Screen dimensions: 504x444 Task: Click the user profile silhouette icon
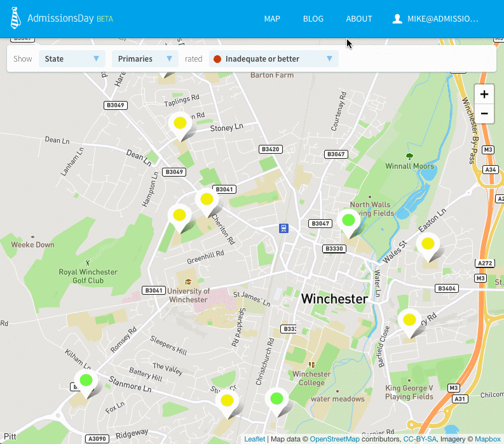tap(397, 19)
